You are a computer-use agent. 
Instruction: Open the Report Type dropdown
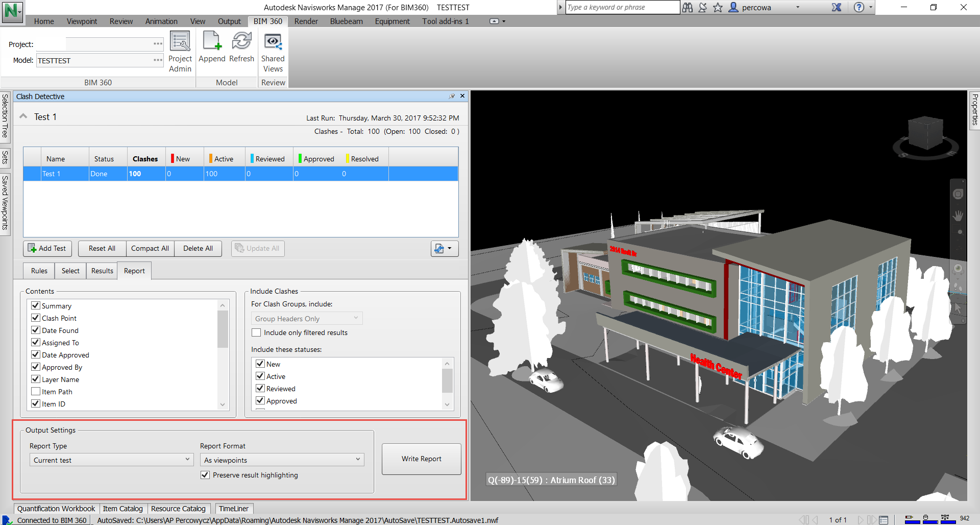[188, 460]
